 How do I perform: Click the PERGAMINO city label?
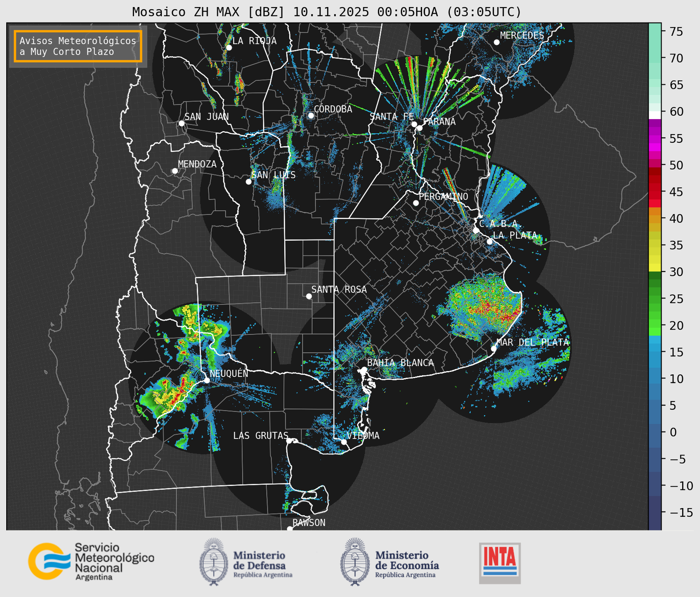coord(444,196)
